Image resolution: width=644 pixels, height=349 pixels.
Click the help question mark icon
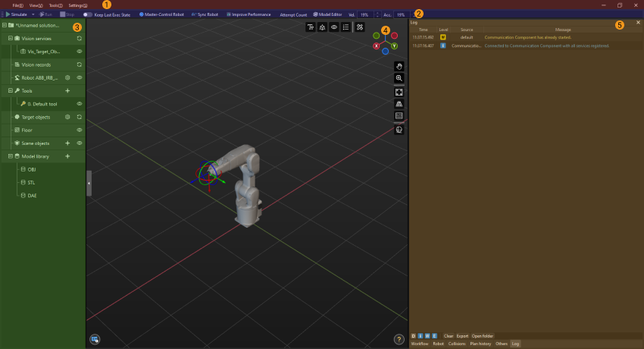point(399,339)
